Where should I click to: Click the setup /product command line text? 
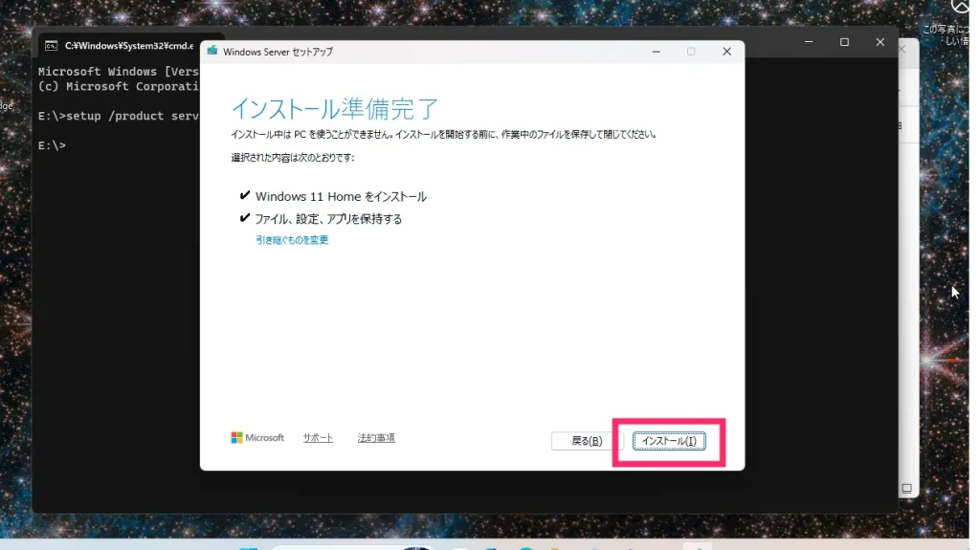[x=118, y=117]
